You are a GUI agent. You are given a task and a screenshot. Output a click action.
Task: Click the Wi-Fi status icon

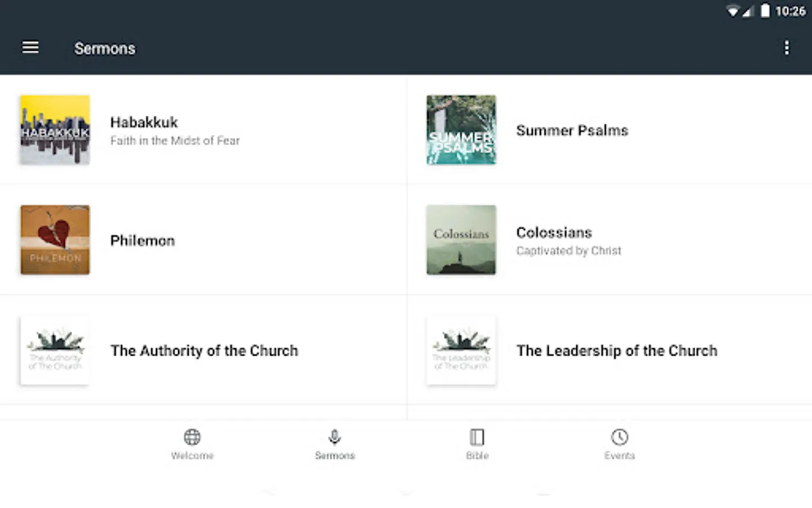click(732, 11)
